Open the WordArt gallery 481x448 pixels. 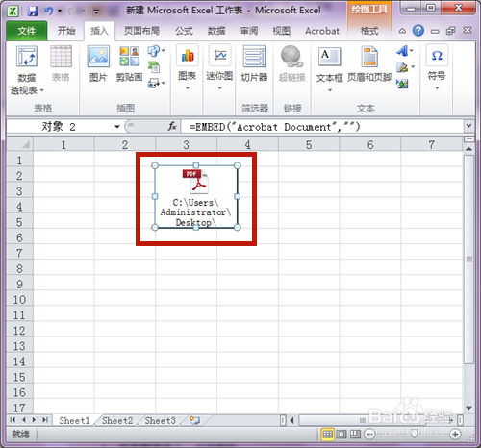(402, 51)
